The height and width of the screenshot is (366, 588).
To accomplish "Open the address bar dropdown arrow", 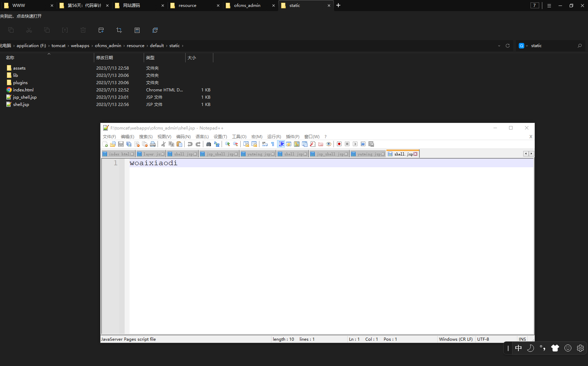I will pos(499,45).
